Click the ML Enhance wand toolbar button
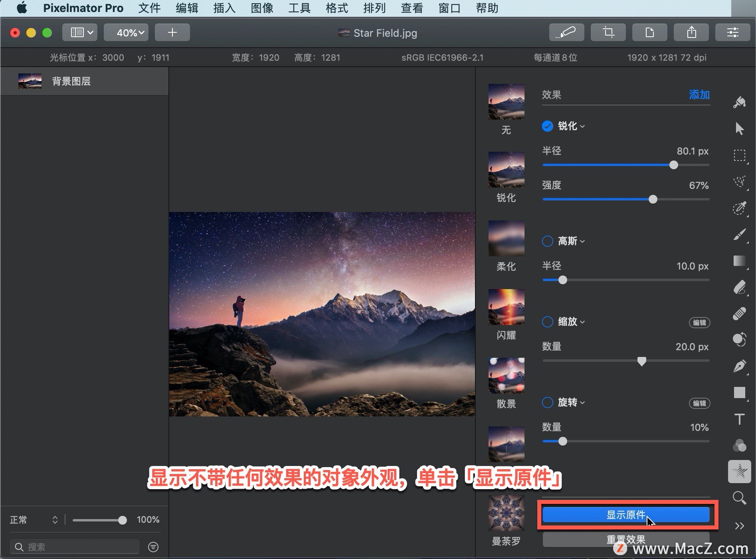This screenshot has width=756, height=559. (566, 32)
